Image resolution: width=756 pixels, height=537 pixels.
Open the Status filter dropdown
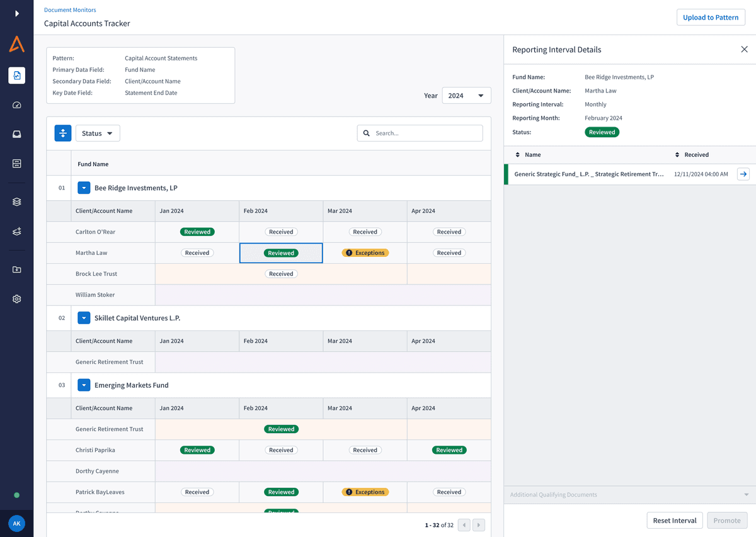(98, 133)
